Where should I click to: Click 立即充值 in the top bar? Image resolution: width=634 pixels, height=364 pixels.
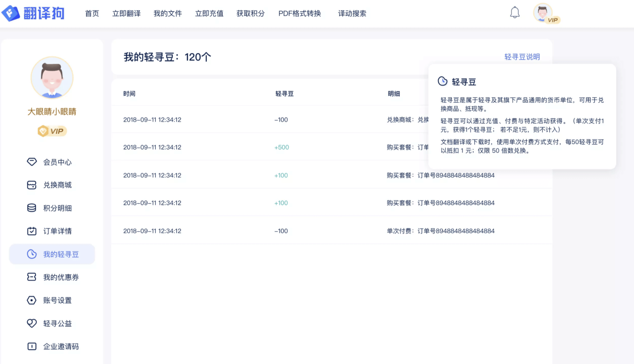209,13
